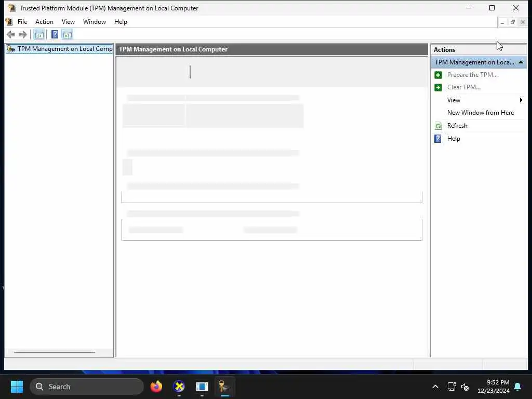Click the blue Help icon in Actions pane
Screen dimensions: 532x399
coord(438,139)
